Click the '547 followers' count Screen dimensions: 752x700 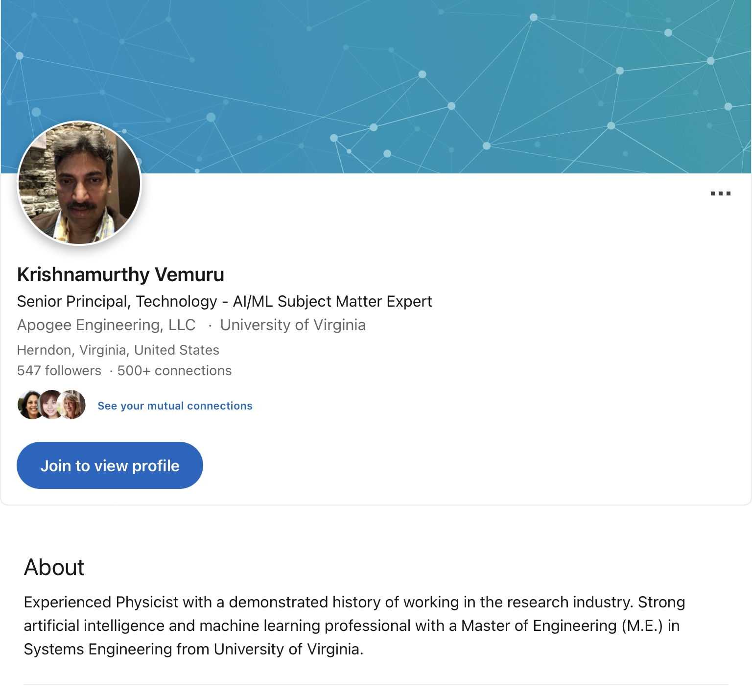point(59,370)
